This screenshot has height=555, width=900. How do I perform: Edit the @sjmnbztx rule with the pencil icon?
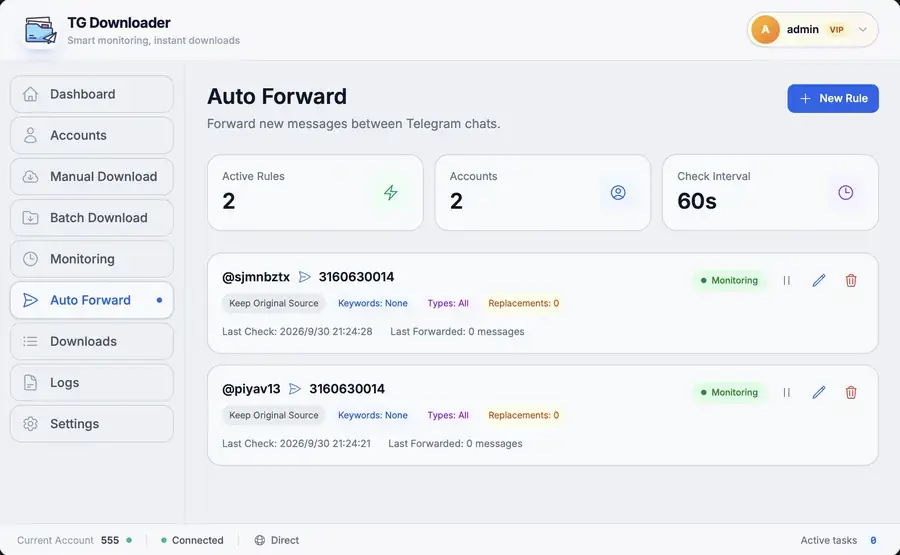(x=819, y=281)
